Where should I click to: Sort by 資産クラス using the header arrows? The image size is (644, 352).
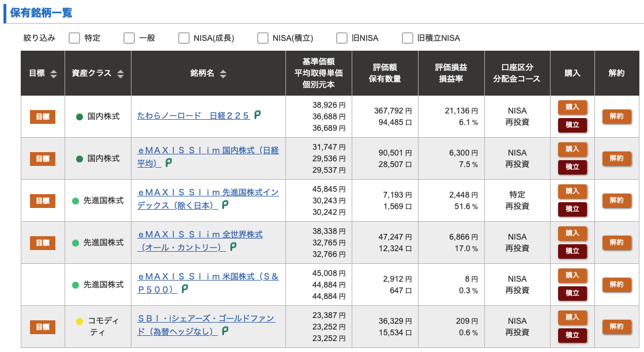point(120,74)
